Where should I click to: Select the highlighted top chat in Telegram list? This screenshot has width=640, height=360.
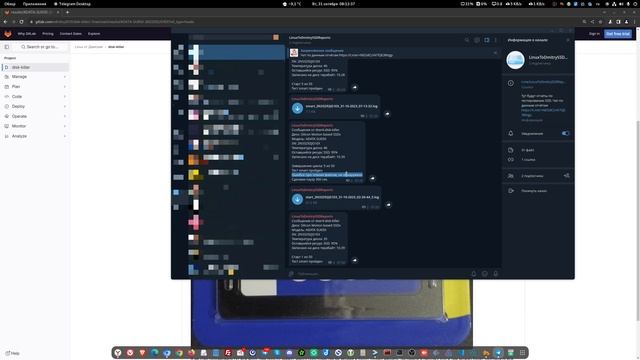pos(236,53)
